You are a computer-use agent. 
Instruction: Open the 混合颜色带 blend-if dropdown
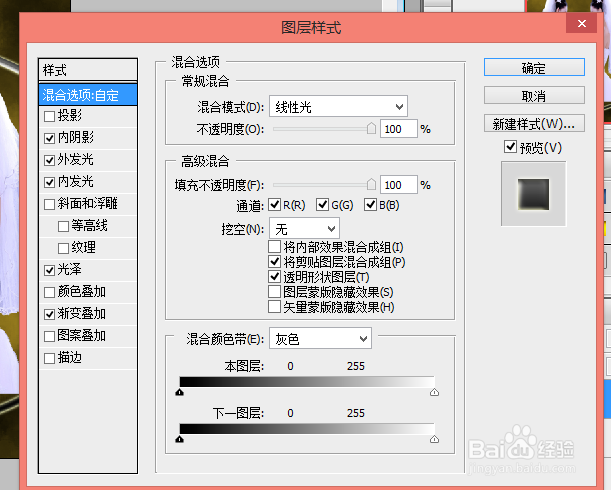click(320, 339)
